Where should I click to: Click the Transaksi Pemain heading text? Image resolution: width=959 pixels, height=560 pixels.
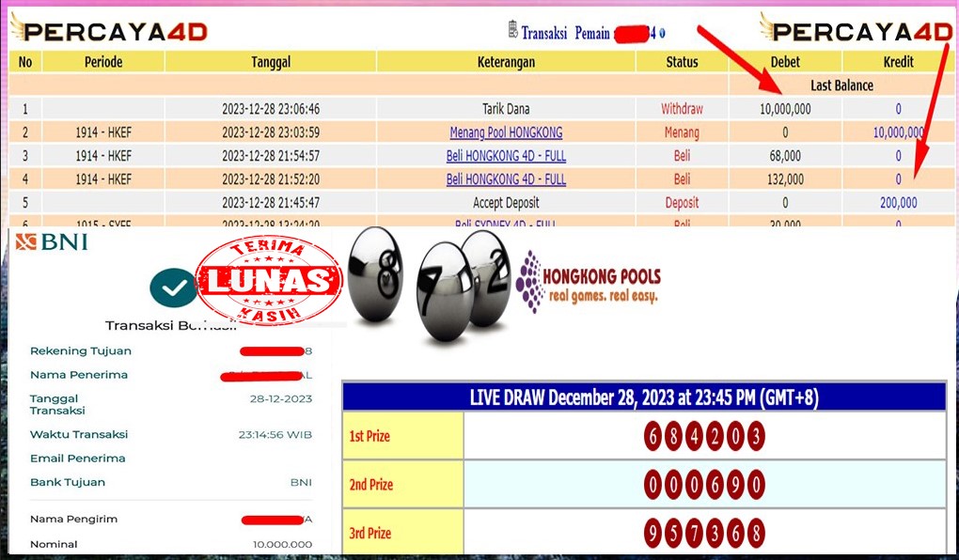(x=566, y=33)
